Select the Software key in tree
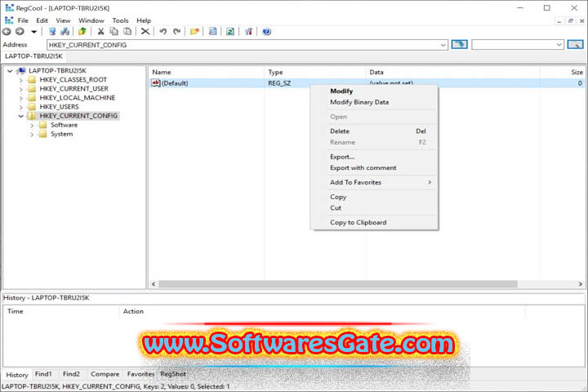588x392 pixels. click(x=65, y=124)
